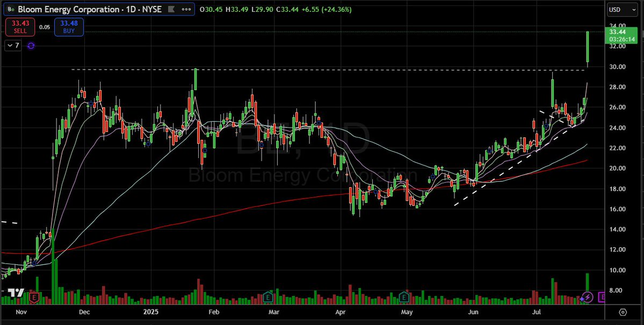Click the purple circular sync icon beside the 7
Image resolution: width=644 pixels, height=325 pixels.
tap(31, 46)
